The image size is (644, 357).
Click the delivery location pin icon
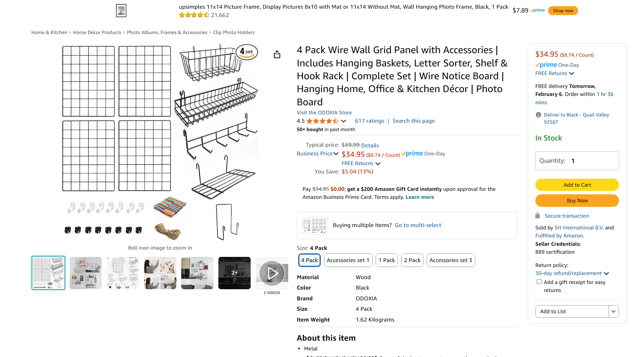[x=538, y=115]
